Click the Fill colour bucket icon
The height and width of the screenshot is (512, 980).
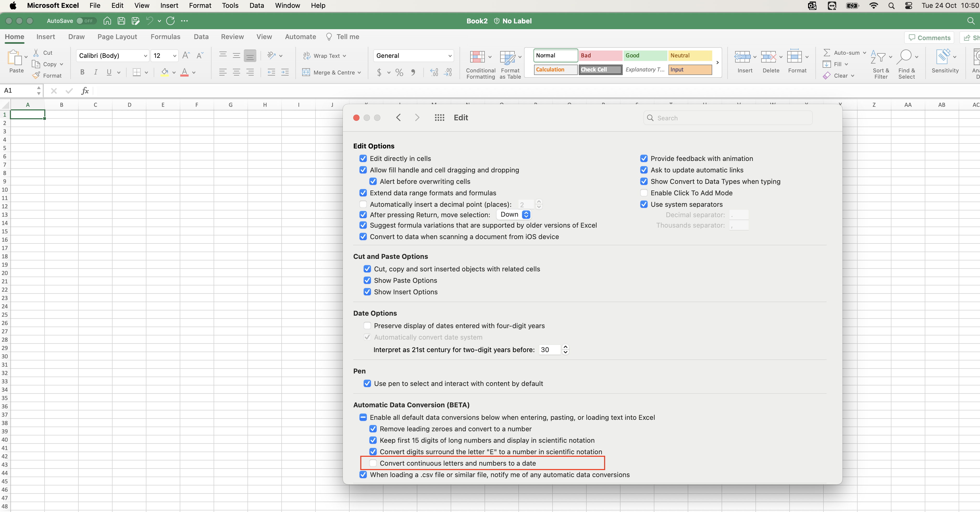pos(165,72)
